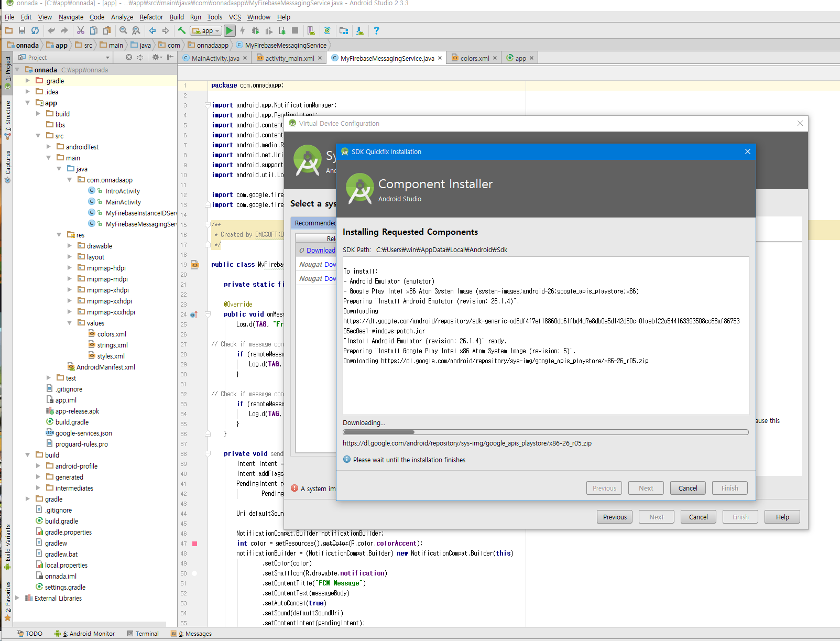Click the Find magnifier icon in toolbar

123,31
